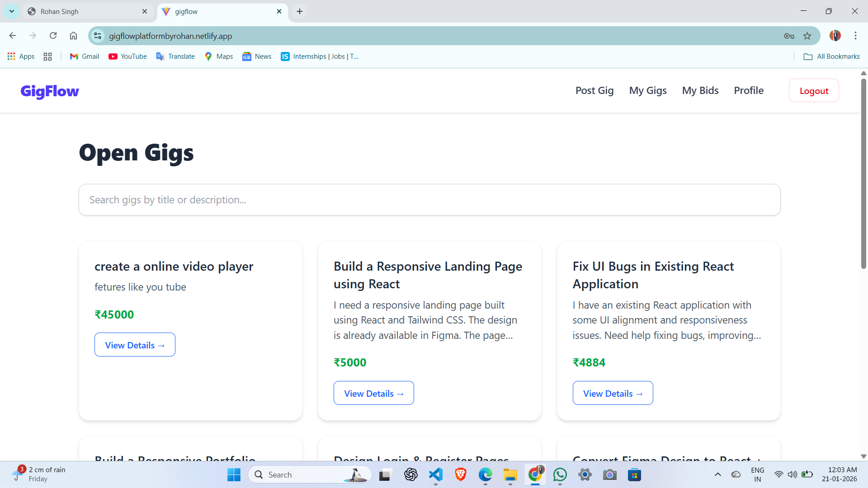868x488 pixels.
Task: Switch the ENG IN language indicator
Action: coord(757,474)
